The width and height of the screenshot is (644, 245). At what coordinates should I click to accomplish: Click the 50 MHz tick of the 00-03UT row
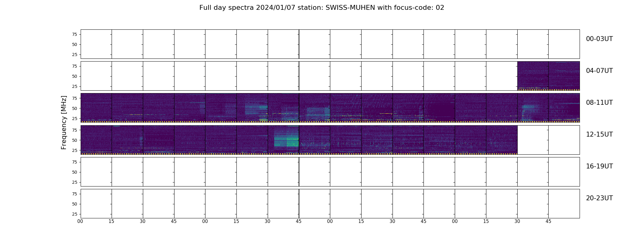75,44
